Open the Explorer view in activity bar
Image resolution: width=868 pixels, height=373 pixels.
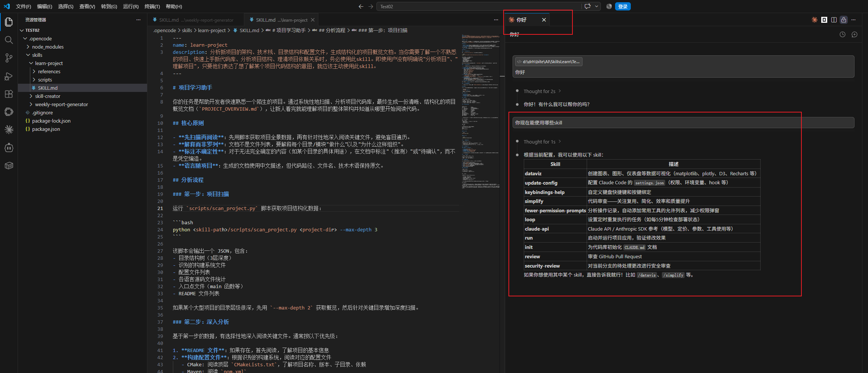click(x=9, y=22)
